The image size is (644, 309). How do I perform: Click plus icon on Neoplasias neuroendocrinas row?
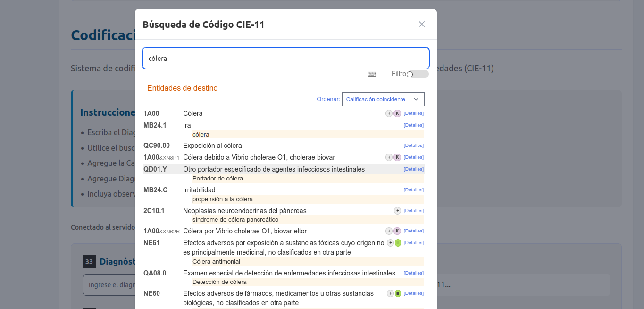[x=397, y=211]
